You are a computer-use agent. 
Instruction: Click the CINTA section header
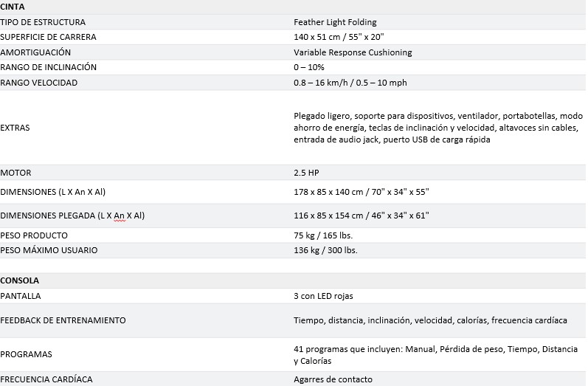click(x=13, y=7)
